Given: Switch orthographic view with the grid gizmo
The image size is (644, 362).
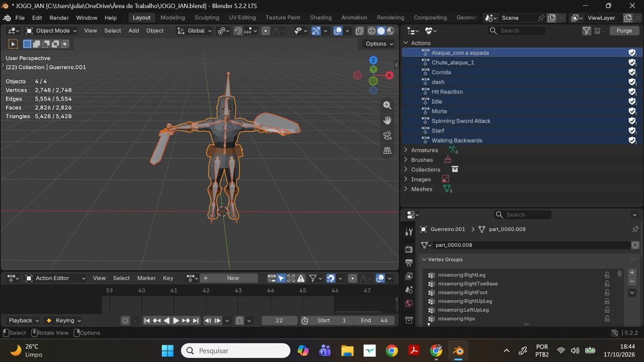Looking at the screenshot, I should tap(387, 151).
